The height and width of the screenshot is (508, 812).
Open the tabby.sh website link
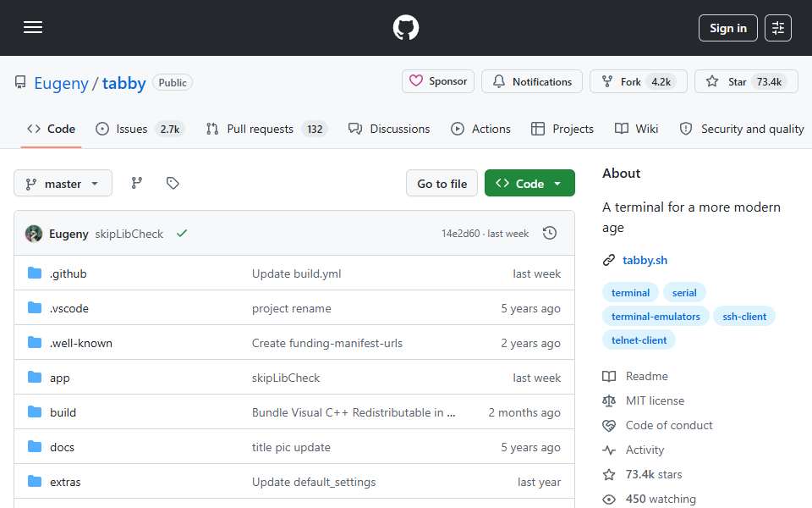pos(645,260)
